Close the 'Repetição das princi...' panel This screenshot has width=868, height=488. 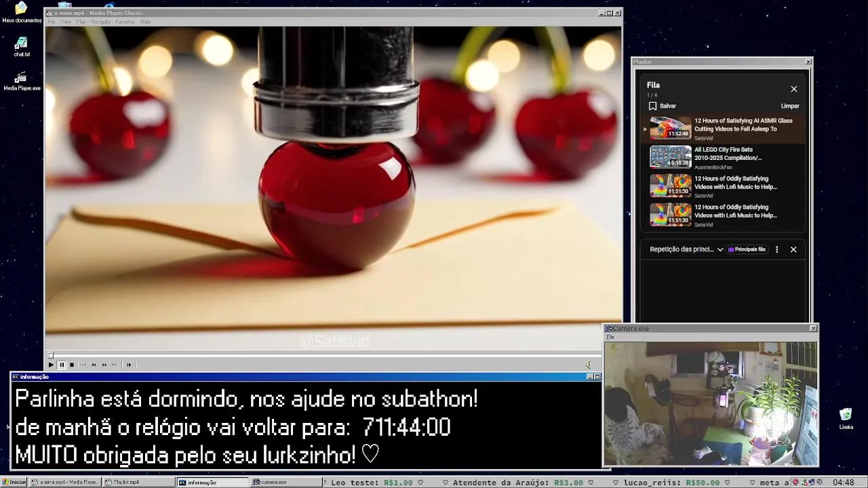pyautogui.click(x=793, y=249)
